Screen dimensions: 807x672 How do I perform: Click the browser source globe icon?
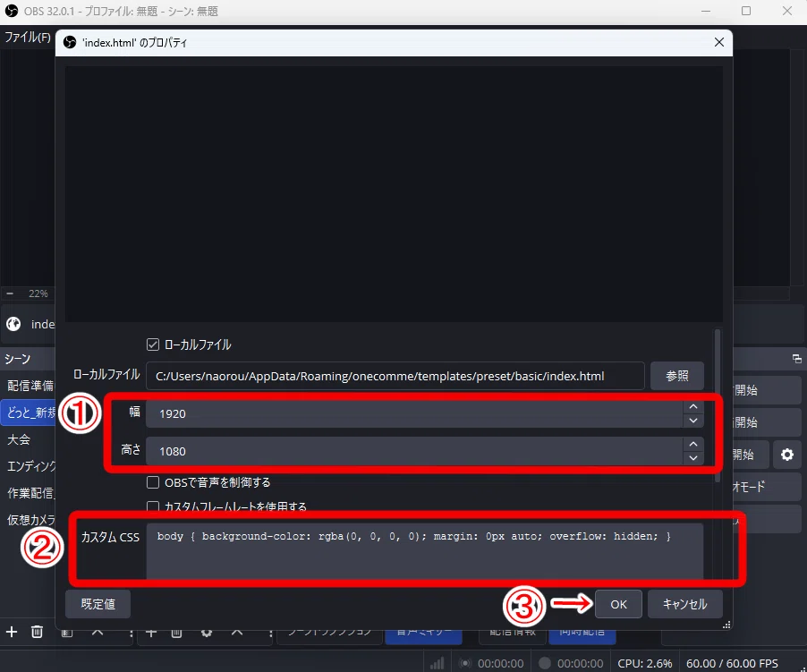pos(13,324)
